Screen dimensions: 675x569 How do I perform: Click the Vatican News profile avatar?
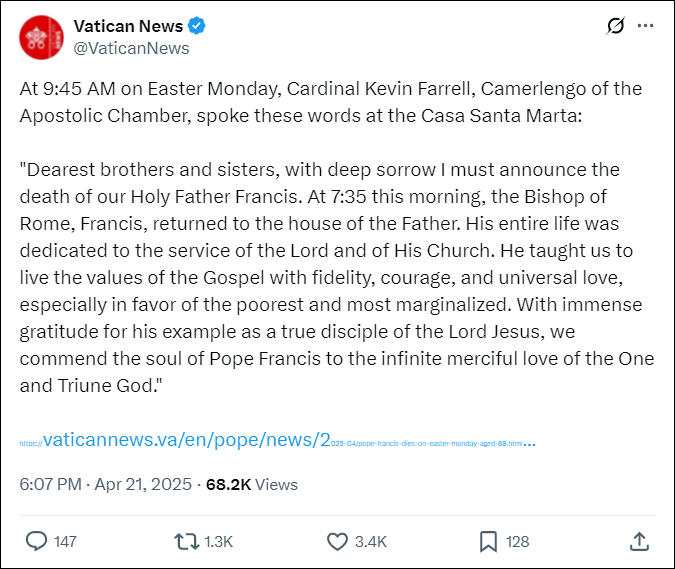(41, 37)
